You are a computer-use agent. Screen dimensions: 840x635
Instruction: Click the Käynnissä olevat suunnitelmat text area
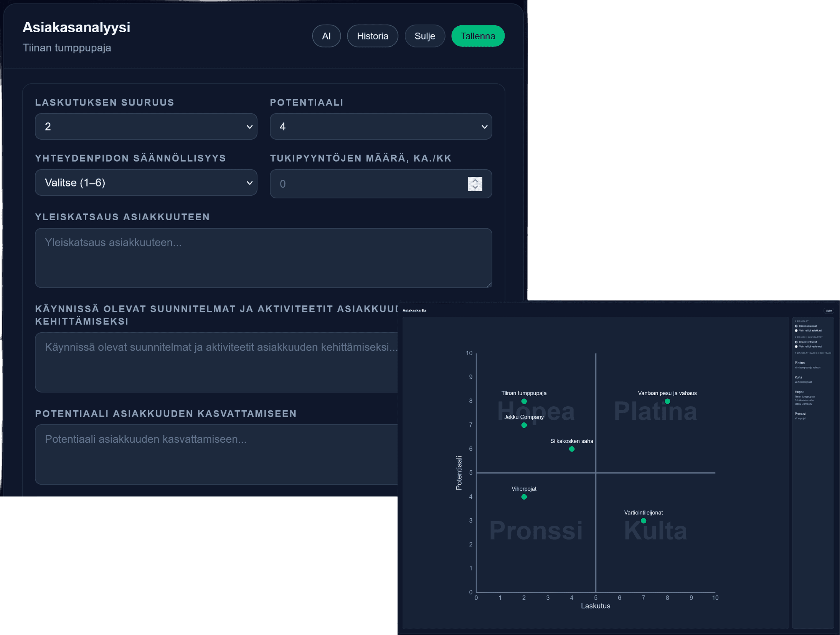[x=216, y=362]
